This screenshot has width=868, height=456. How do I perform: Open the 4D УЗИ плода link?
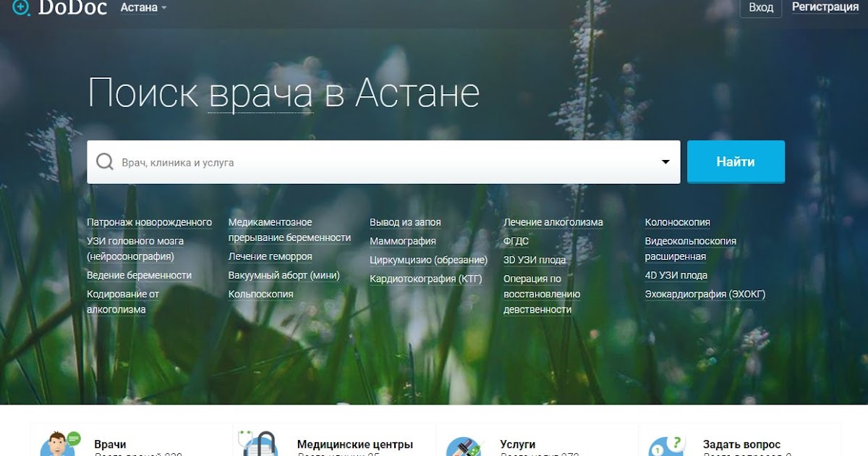click(676, 275)
